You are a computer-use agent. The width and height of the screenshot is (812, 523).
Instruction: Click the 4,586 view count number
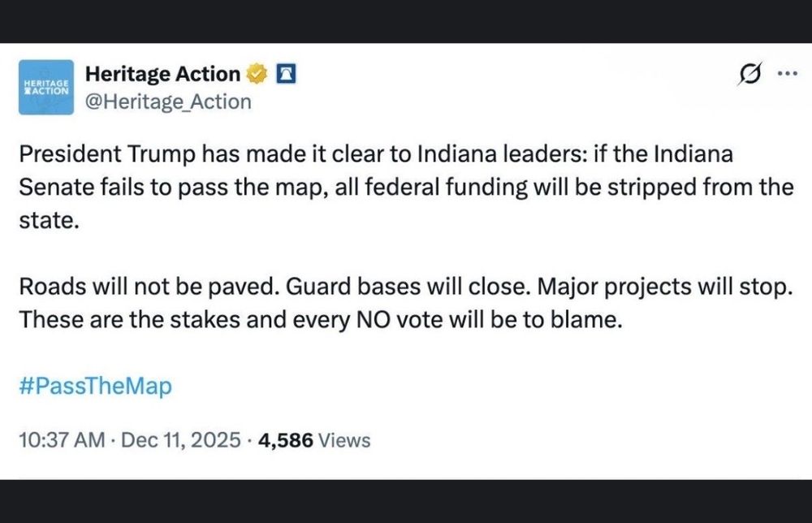point(286,440)
